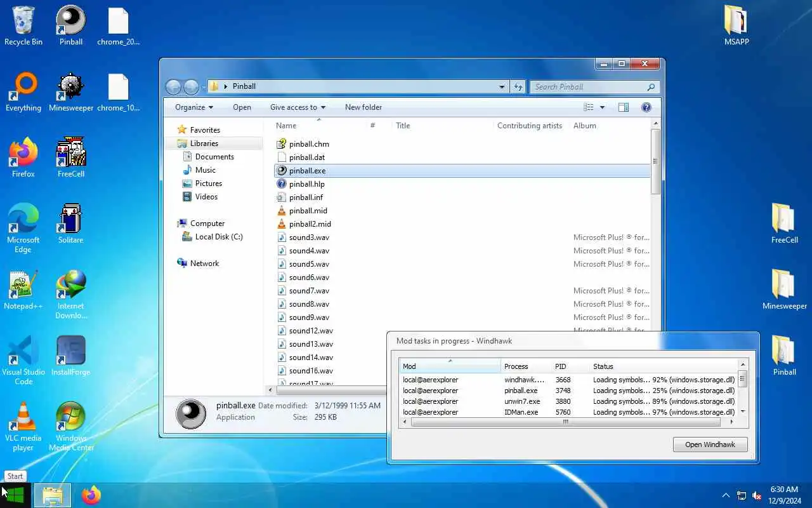Open the Give access to dropdown
Image resolution: width=812 pixels, height=508 pixels.
[298, 107]
